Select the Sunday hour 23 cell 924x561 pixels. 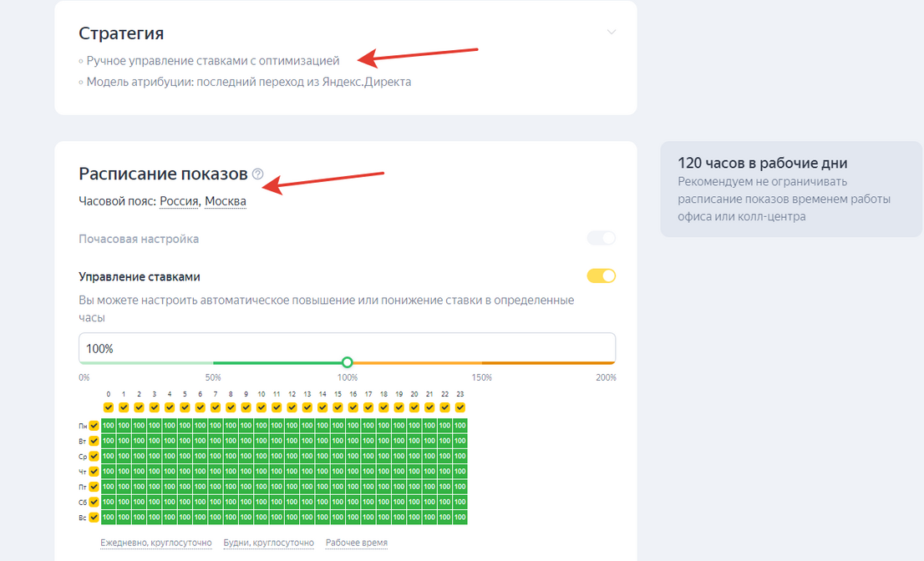[460, 518]
